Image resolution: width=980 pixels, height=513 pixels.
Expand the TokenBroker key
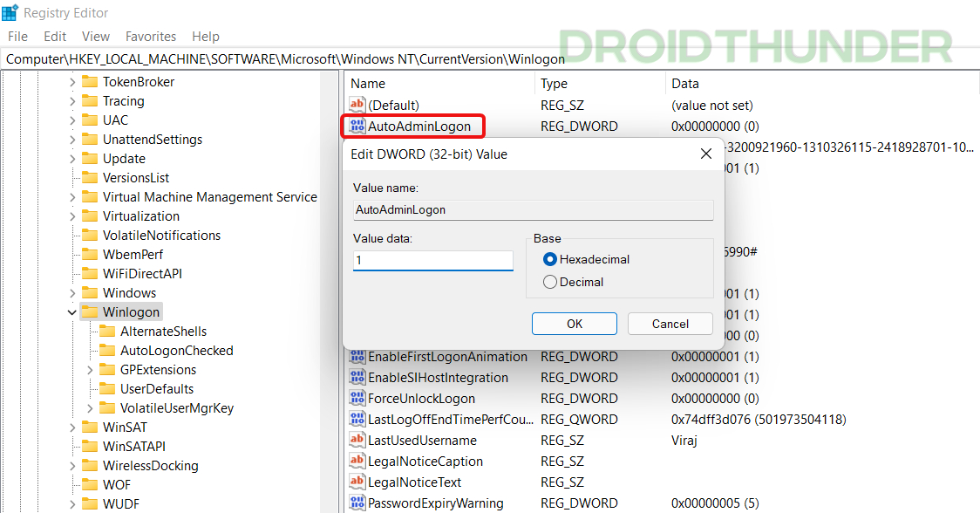71,82
